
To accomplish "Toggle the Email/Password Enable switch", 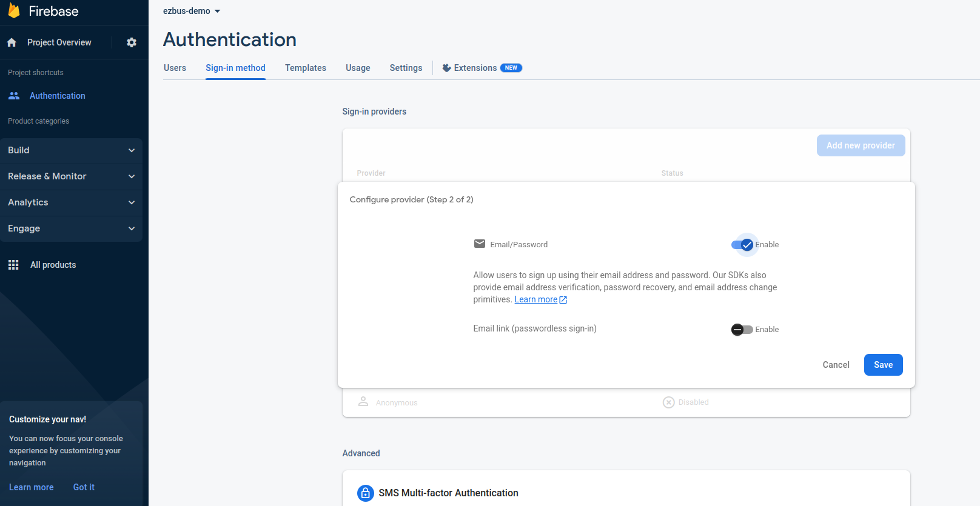I will point(742,245).
